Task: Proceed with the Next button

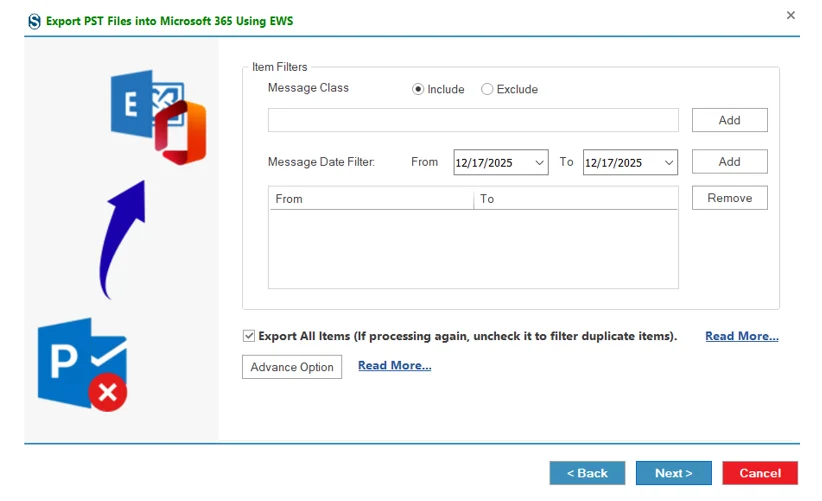Action: click(x=674, y=473)
